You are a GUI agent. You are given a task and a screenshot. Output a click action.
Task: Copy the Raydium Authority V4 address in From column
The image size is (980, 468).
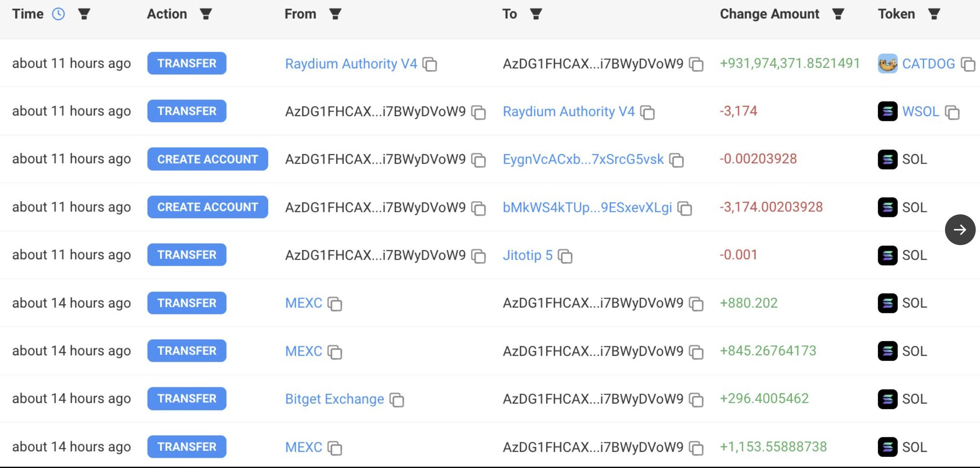(x=430, y=64)
